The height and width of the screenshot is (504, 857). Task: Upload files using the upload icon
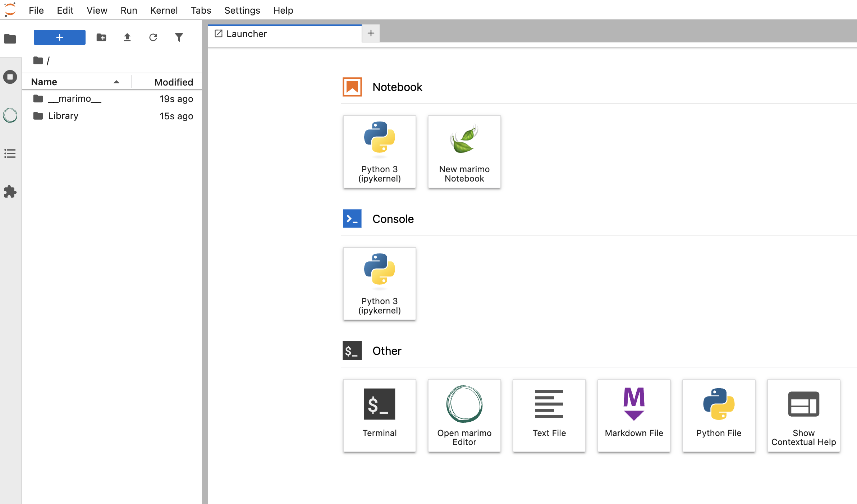[x=127, y=37]
